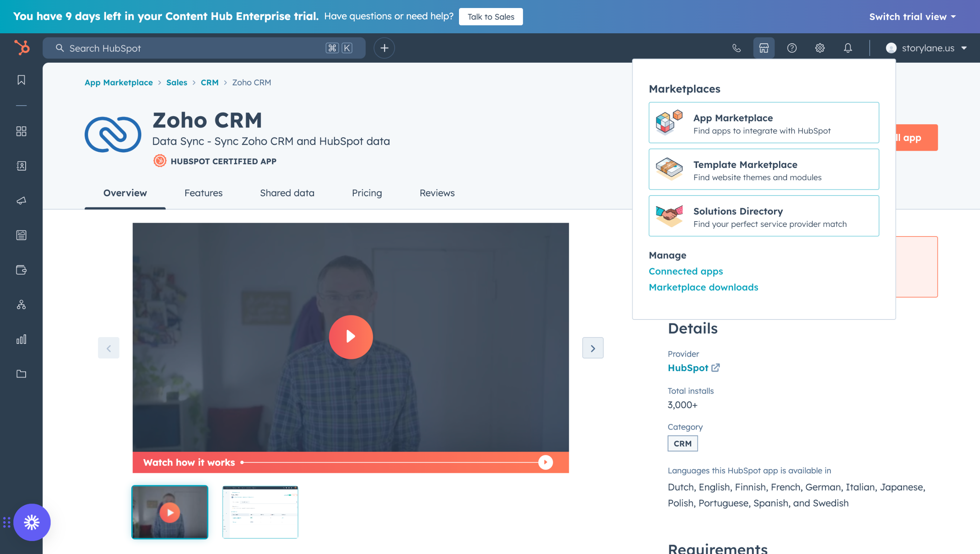The image size is (980, 554).
Task: Switch to the Pricing tab
Action: click(x=367, y=193)
